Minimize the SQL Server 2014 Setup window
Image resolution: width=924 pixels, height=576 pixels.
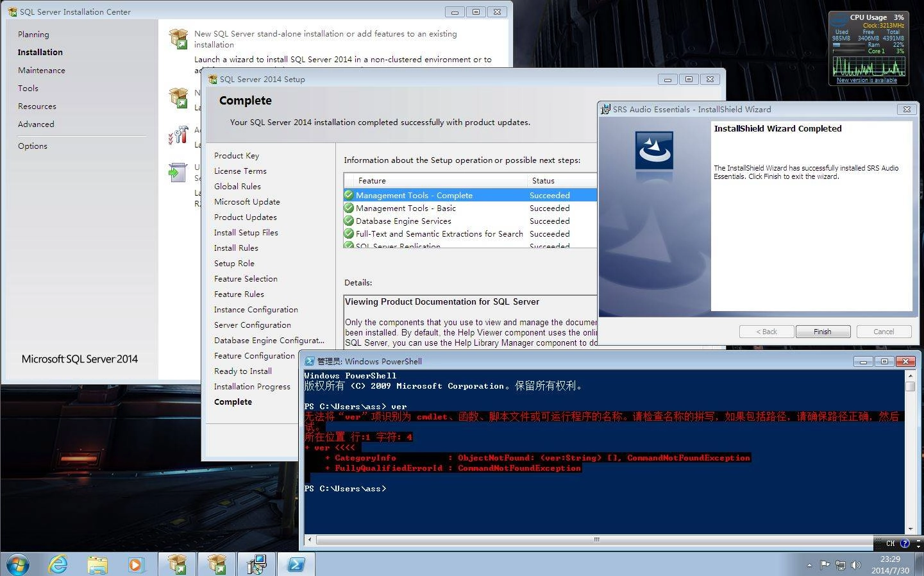pyautogui.click(x=667, y=80)
